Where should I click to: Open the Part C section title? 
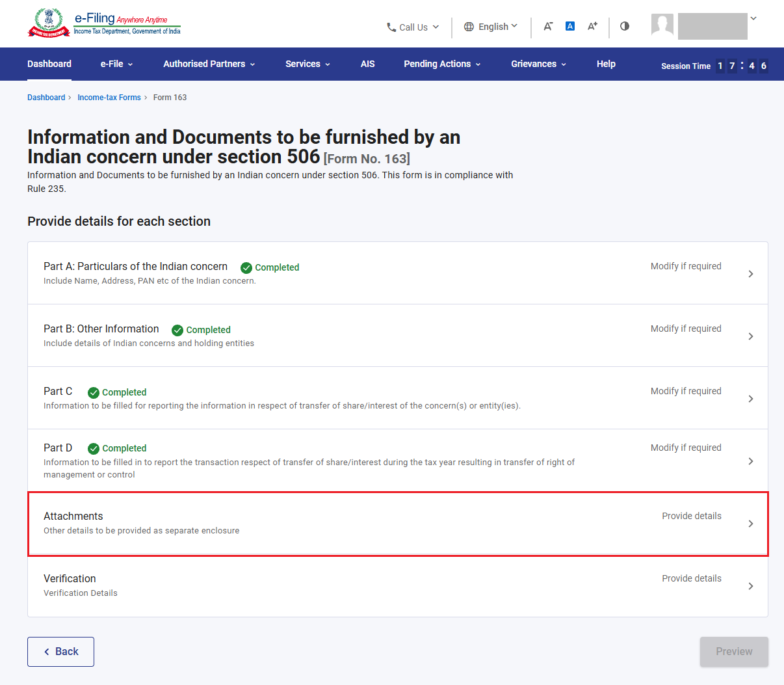click(58, 391)
